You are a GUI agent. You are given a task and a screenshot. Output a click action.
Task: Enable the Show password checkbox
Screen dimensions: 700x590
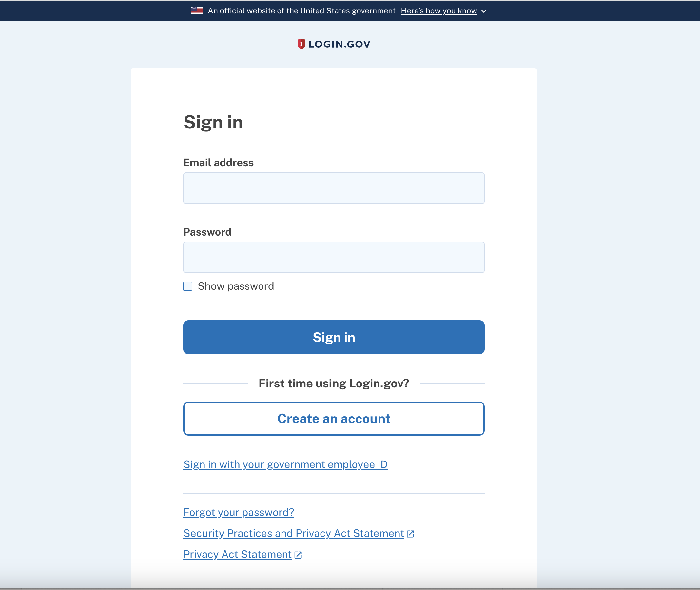pos(188,286)
